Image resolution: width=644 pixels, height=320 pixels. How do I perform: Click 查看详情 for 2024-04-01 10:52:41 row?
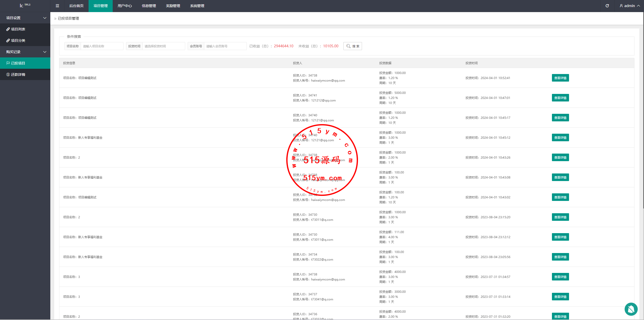click(560, 78)
